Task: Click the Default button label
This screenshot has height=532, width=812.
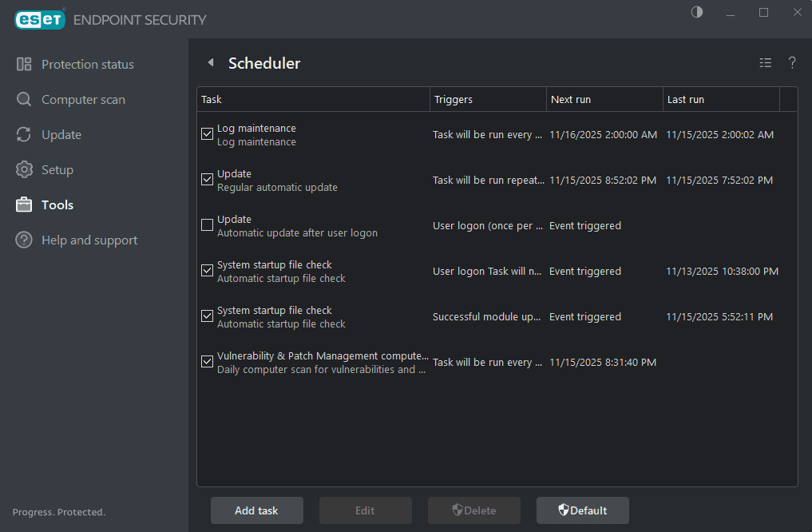Action: [588, 510]
